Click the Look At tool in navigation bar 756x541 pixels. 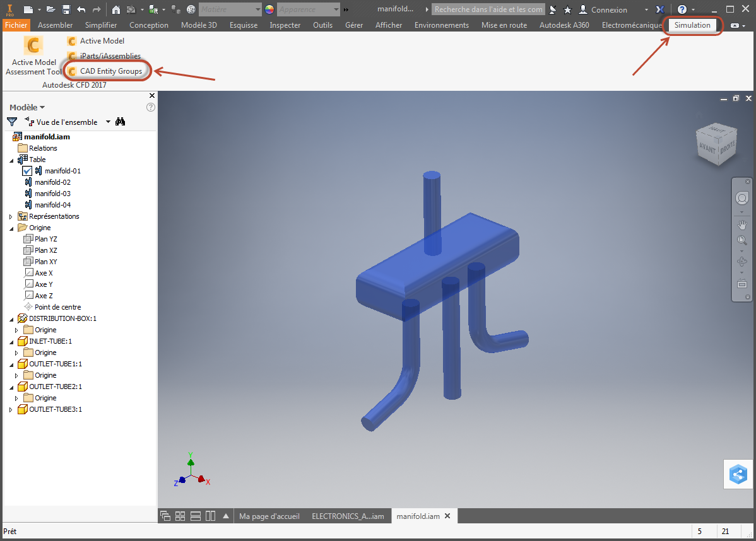pos(741,284)
